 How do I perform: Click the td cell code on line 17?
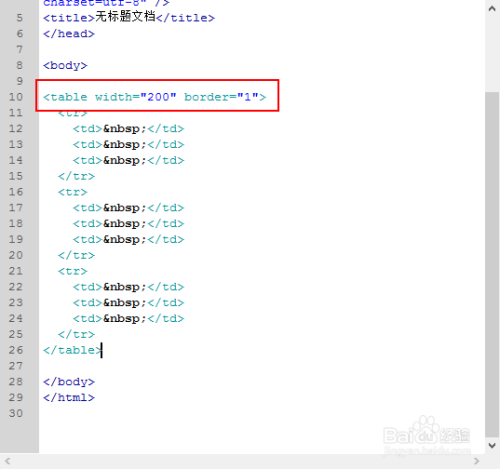(128, 208)
